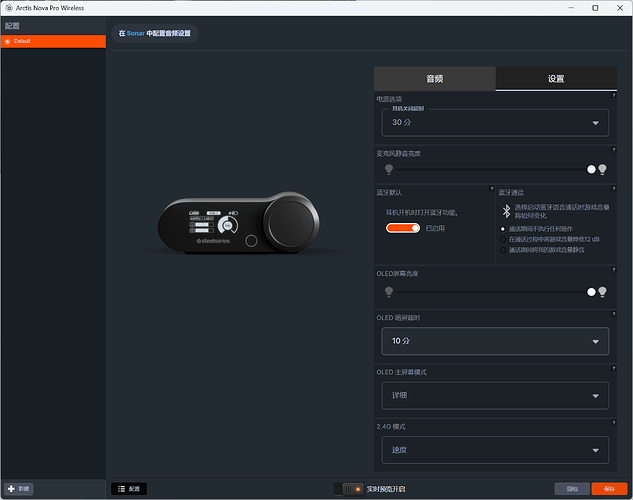633x500 pixels.
Task: Switch to the 音频 tab
Action: 435,79
